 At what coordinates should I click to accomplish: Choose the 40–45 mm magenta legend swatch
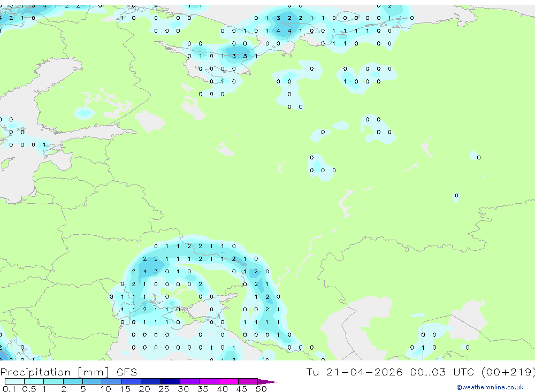[x=228, y=381]
